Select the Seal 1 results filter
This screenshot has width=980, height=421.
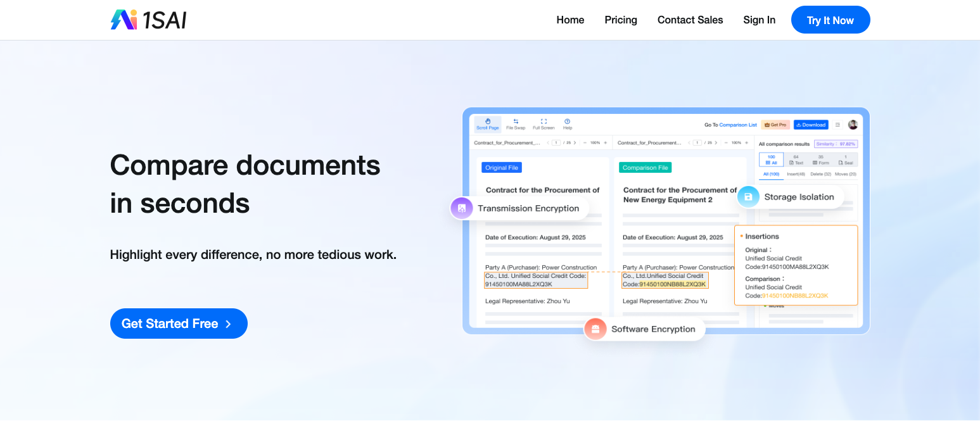coord(845,160)
